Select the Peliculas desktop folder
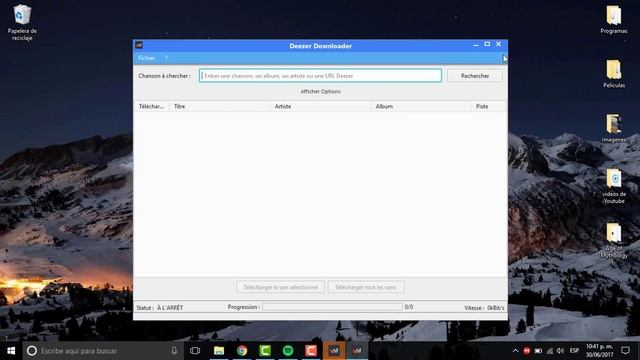The image size is (640, 360). pos(613,73)
